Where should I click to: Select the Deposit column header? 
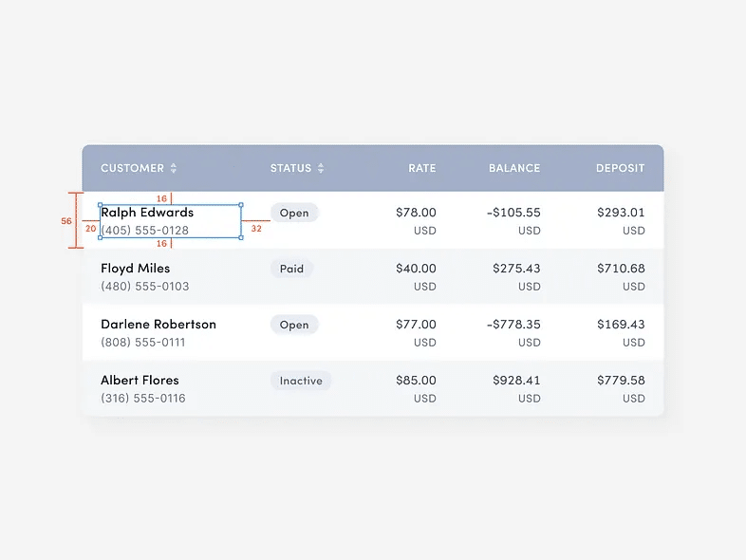pyautogui.click(x=621, y=168)
